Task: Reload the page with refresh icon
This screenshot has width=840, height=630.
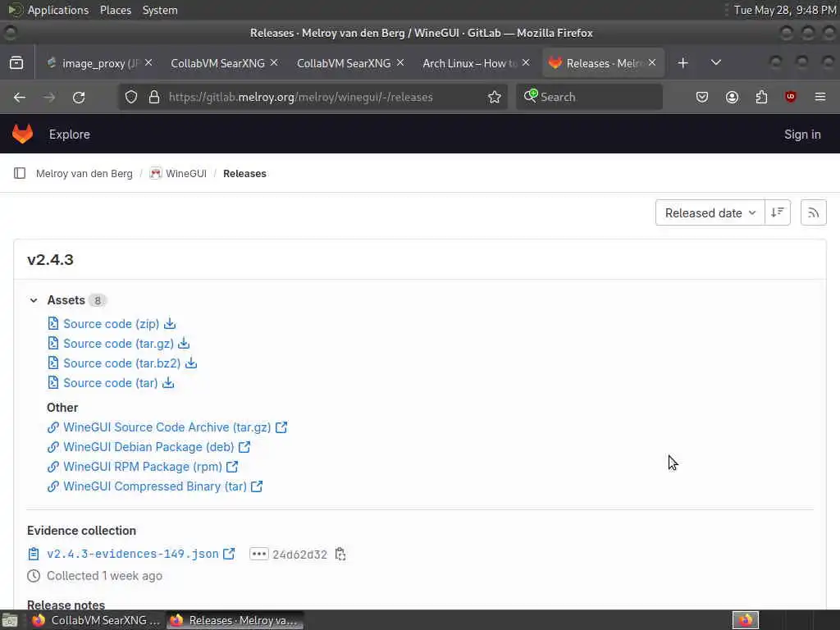Action: [x=79, y=97]
